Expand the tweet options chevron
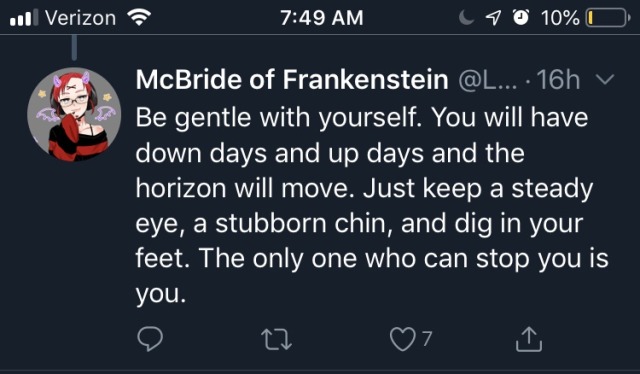This screenshot has height=374, width=640. [x=604, y=79]
